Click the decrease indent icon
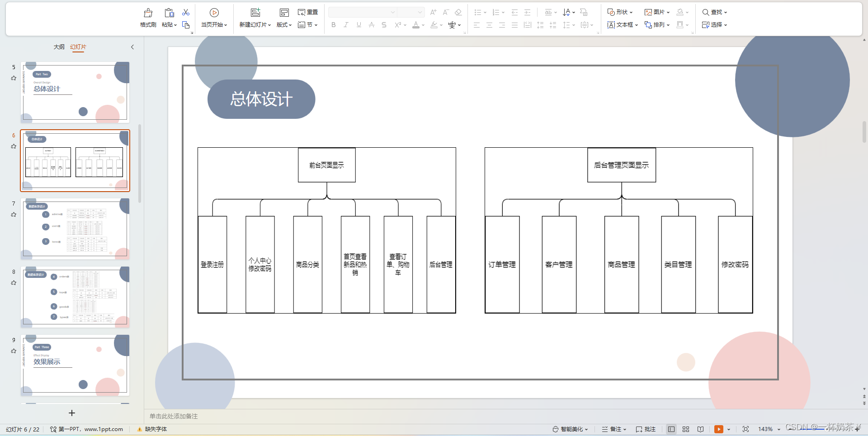This screenshot has height=436, width=868. click(514, 12)
